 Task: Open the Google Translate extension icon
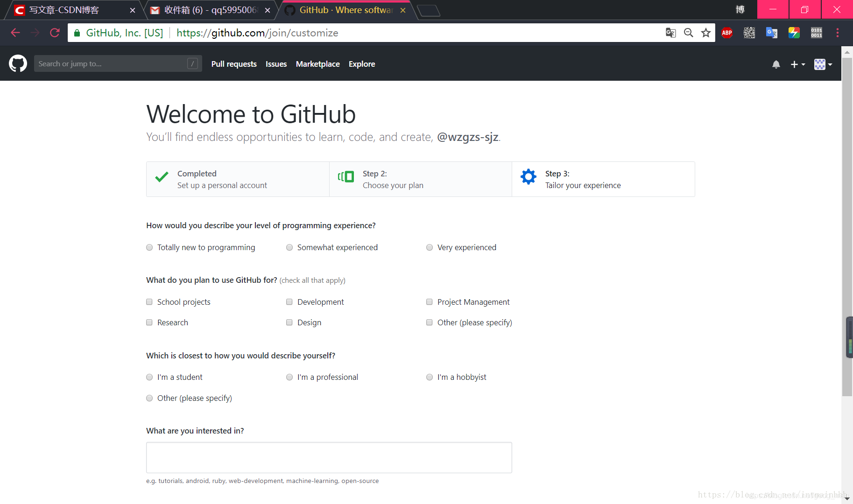772,33
